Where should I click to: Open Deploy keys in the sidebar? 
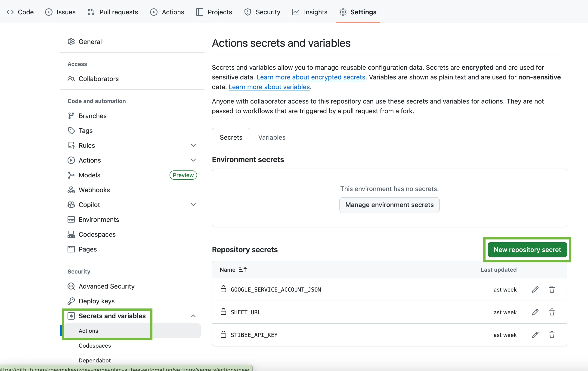96,301
